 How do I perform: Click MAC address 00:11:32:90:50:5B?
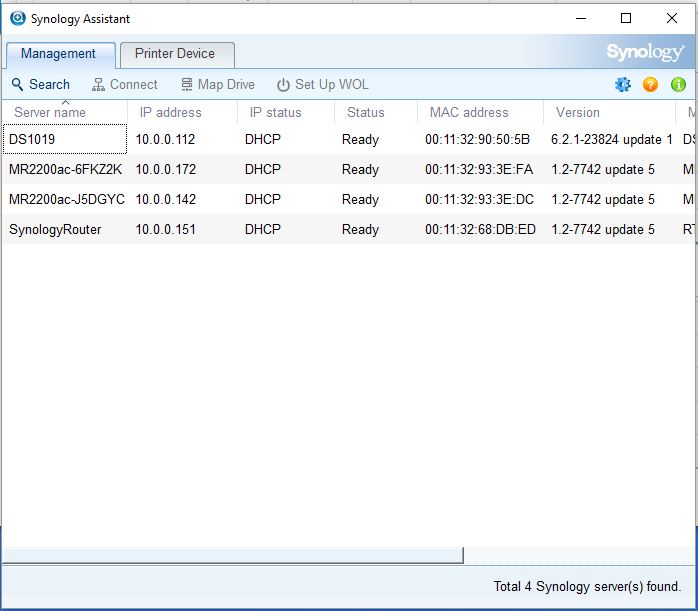(x=477, y=139)
